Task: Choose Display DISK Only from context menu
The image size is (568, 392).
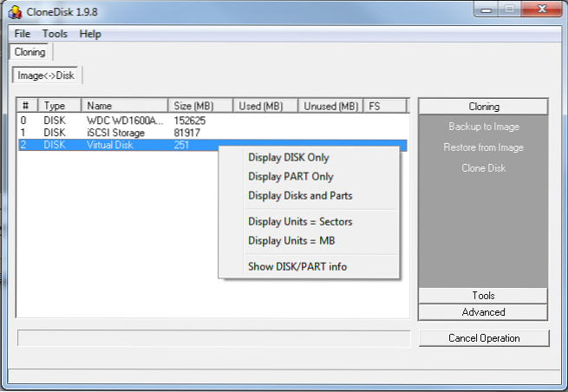Action: pyautogui.click(x=288, y=158)
